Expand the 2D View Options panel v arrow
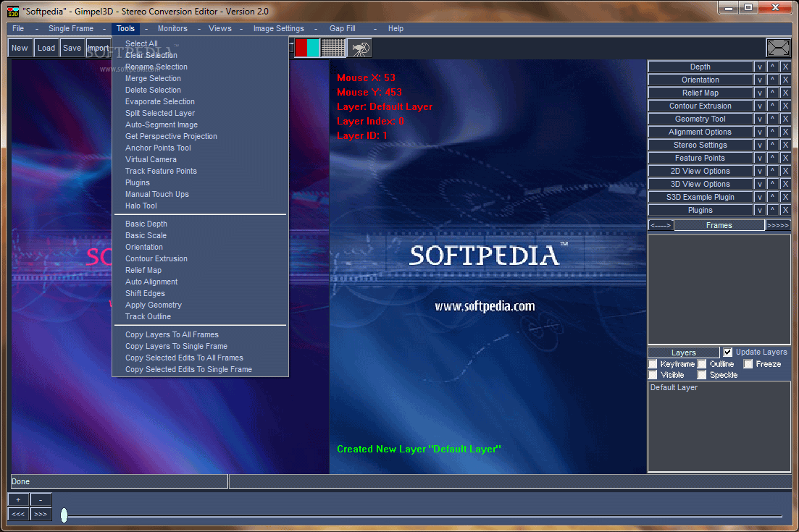Screen dimensions: 799x532 [x=760, y=171]
